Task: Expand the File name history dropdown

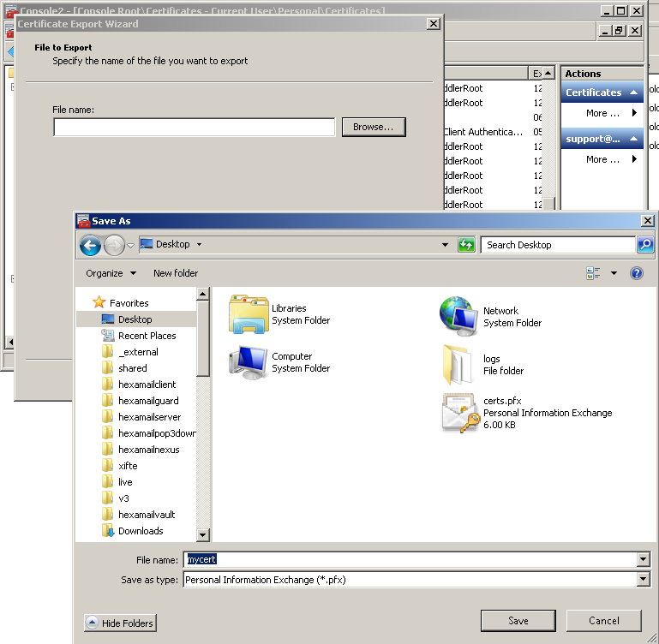Action: 643,560
